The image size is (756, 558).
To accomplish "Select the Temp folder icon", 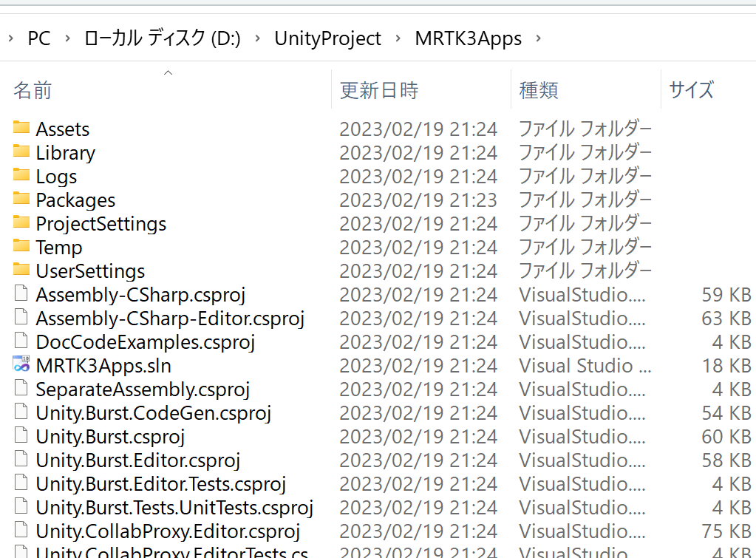I will 21,246.
